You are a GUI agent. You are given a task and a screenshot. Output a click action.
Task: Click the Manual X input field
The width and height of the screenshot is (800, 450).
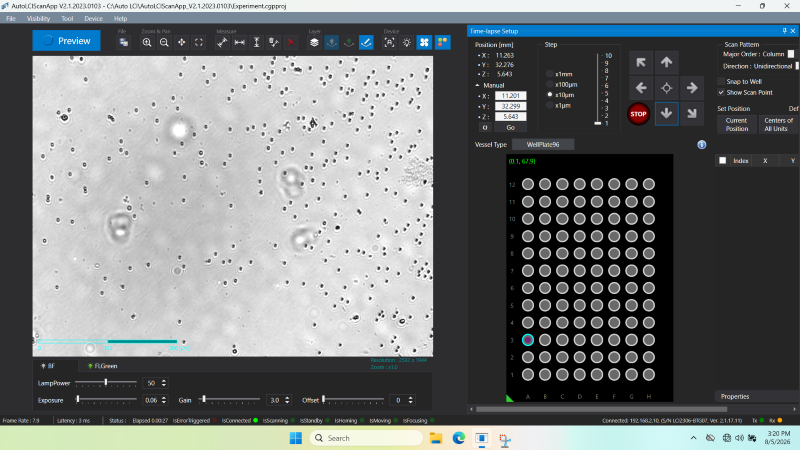[510, 96]
